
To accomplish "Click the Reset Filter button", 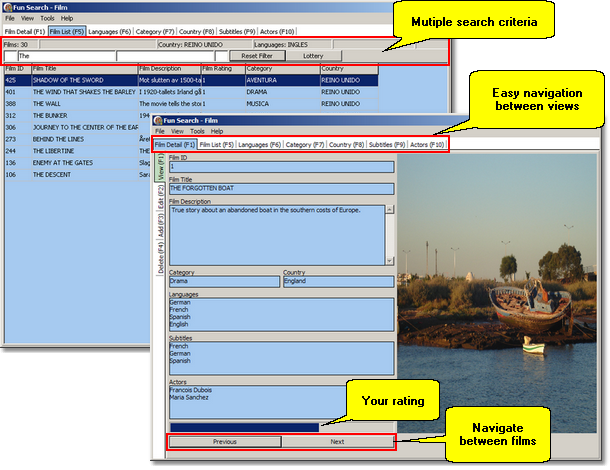I will point(257,56).
